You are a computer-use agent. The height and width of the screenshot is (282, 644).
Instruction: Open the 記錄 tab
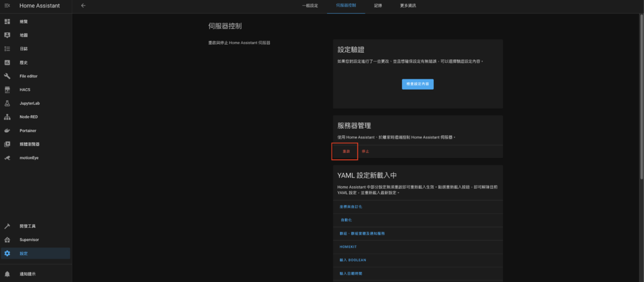pos(378,6)
